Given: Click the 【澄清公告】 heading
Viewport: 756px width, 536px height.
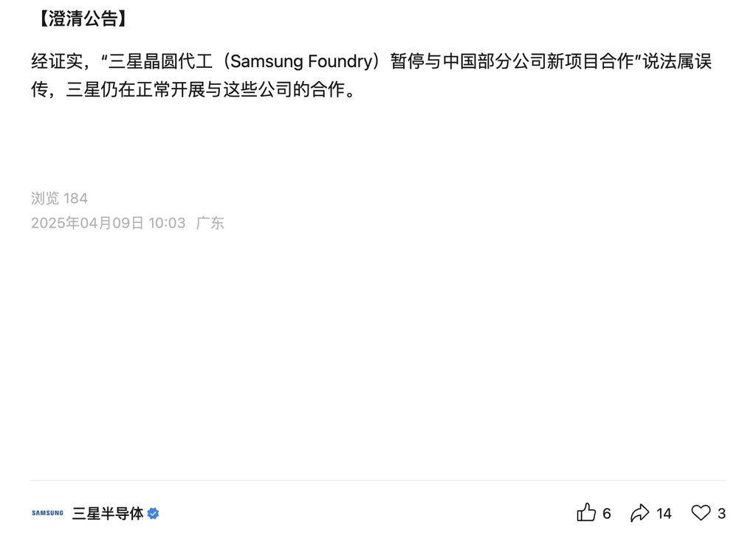Looking at the screenshot, I should 82,18.
